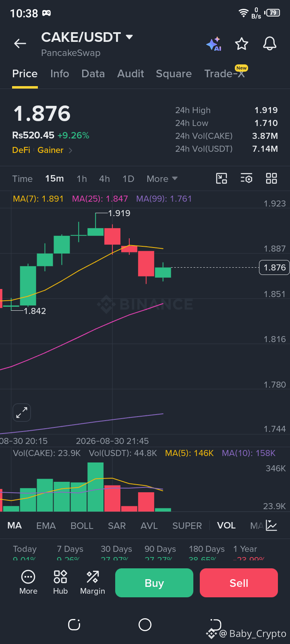Image resolution: width=290 pixels, height=644 pixels.
Task: Tap Android home circle button
Action: pyautogui.click(x=145, y=625)
